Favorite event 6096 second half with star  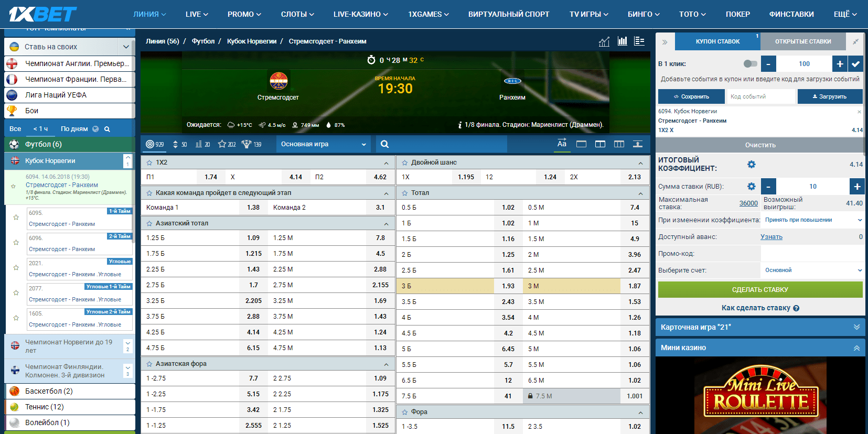point(16,242)
